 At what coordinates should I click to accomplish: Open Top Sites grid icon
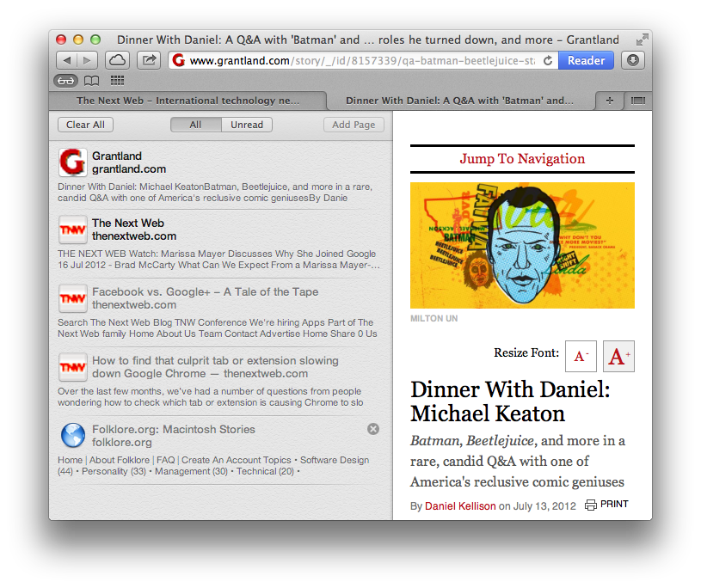click(x=117, y=81)
